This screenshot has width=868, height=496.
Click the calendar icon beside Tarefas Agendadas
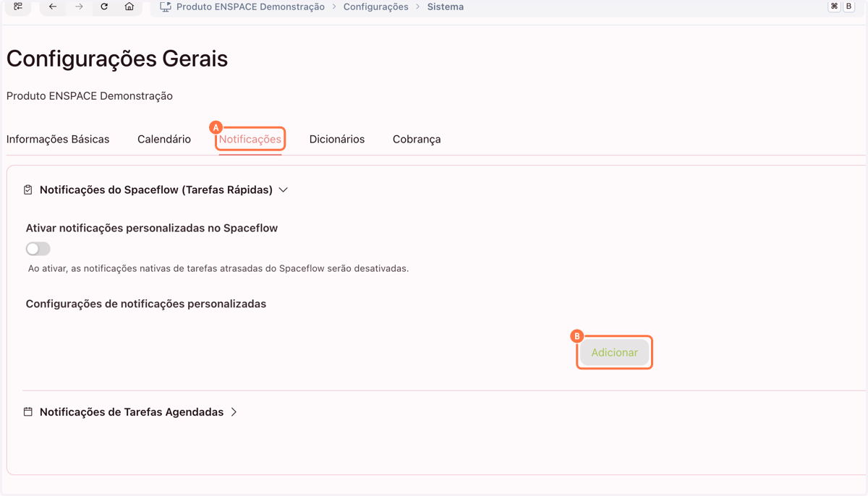[x=28, y=411]
